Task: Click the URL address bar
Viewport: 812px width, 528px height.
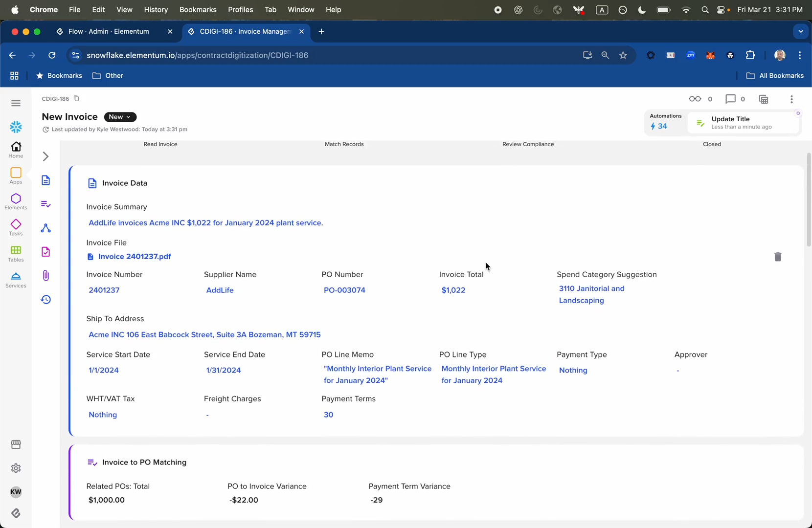Action: point(323,55)
